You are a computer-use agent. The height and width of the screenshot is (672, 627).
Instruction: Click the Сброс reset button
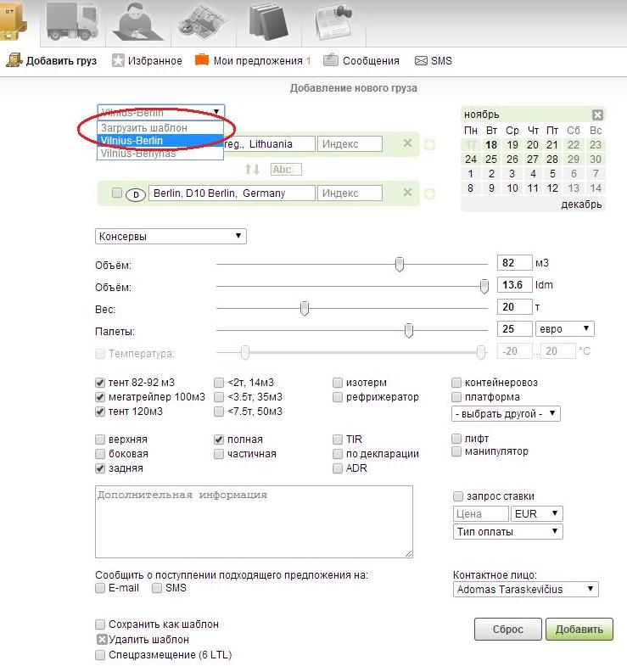tap(508, 629)
